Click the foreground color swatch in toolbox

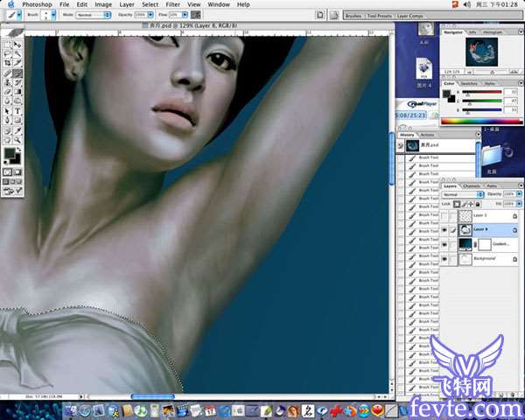(10, 152)
